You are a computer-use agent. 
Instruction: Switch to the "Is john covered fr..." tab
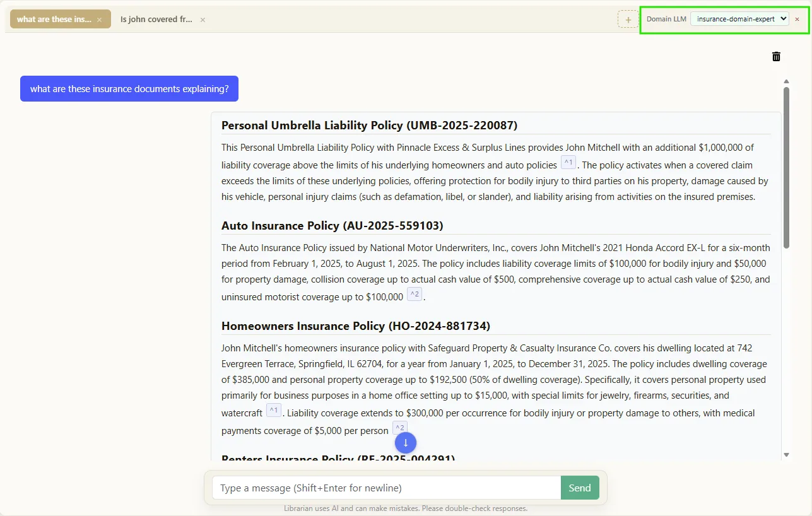tap(158, 20)
